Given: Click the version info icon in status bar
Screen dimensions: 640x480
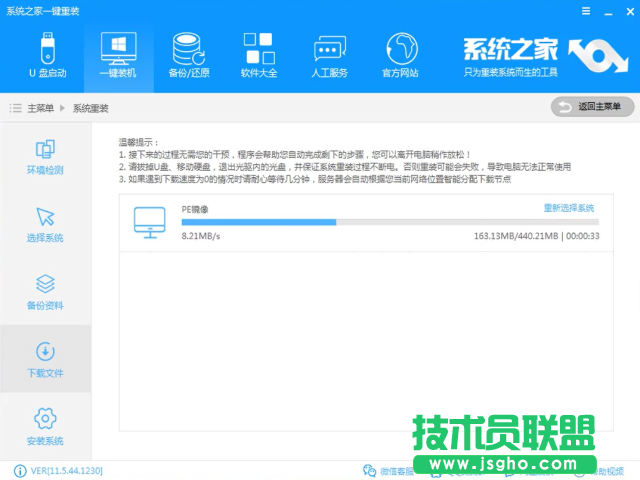Looking at the screenshot, I should point(20,469).
